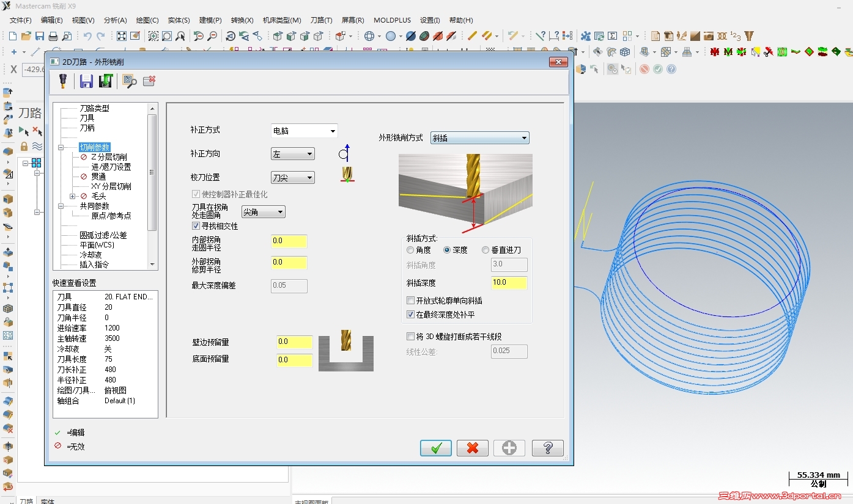Viewport: 853px width, 504px height.
Task: Open the 补正方式 dropdown showing 电脑
Action: point(304,131)
